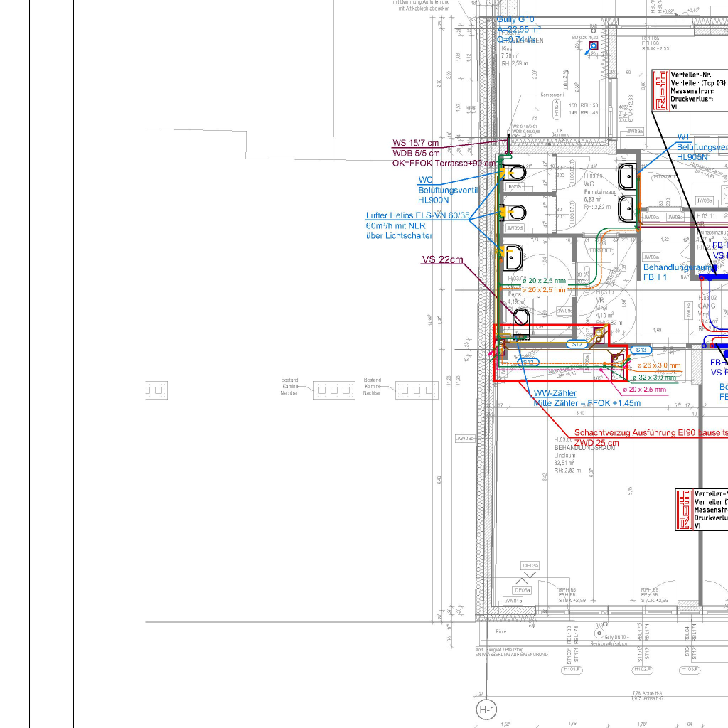This screenshot has width=728, height=728.
Task: Click the red Roth logo in top Verteiler box
Action: [661, 90]
